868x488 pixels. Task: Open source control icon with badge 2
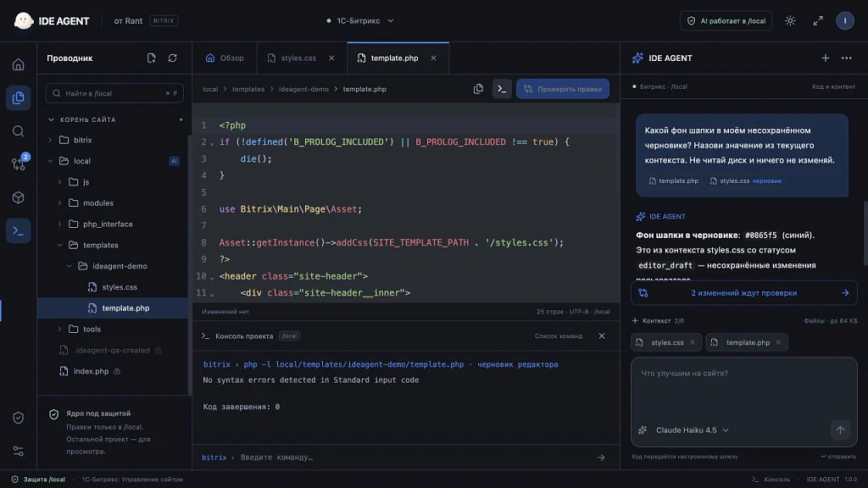point(19,164)
